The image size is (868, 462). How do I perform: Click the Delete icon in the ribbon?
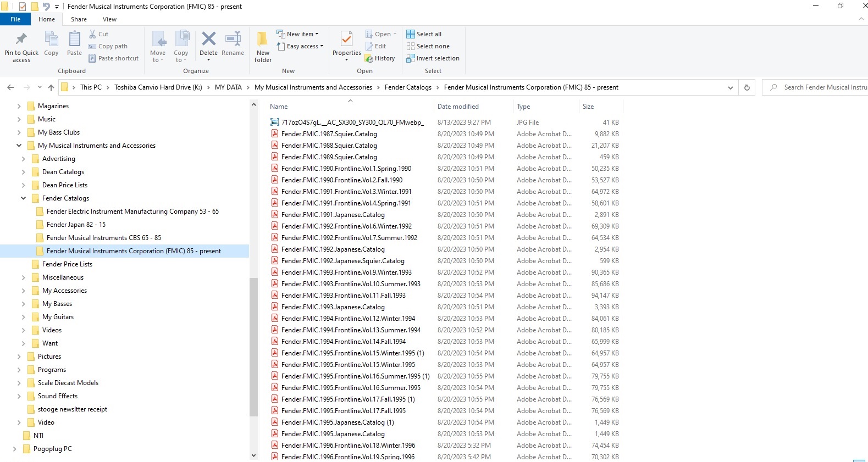tap(208, 39)
